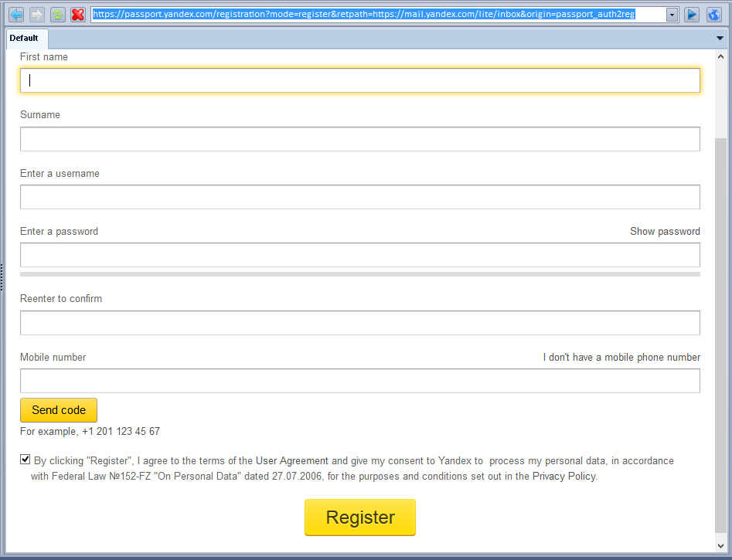Viewport: 732px width, 560px height.
Task: Click the globe icon at toolbar end
Action: click(713, 15)
